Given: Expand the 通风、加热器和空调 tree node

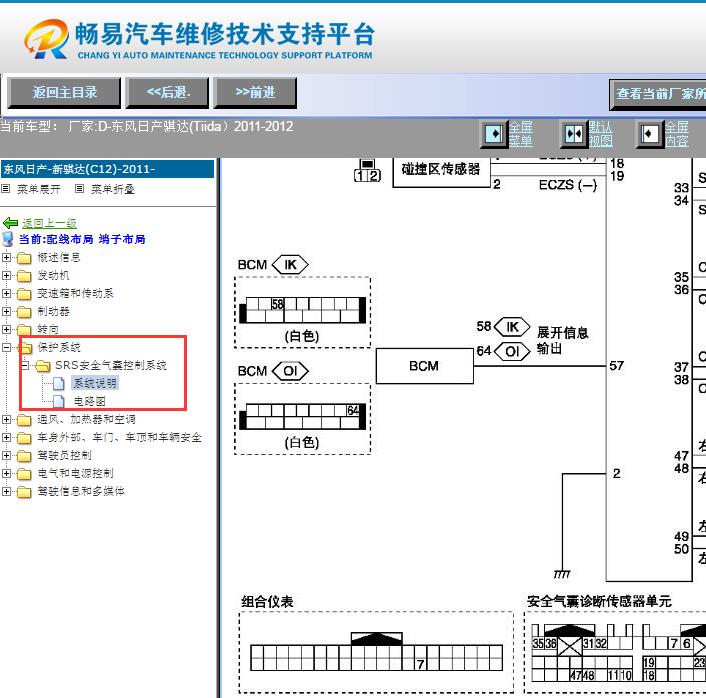Looking at the screenshot, I should (x=6, y=420).
